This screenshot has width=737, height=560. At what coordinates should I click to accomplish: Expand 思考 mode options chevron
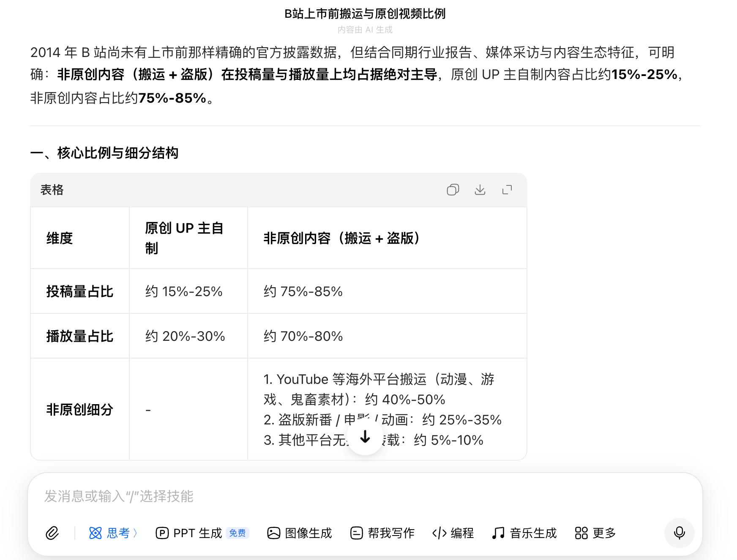tap(135, 533)
